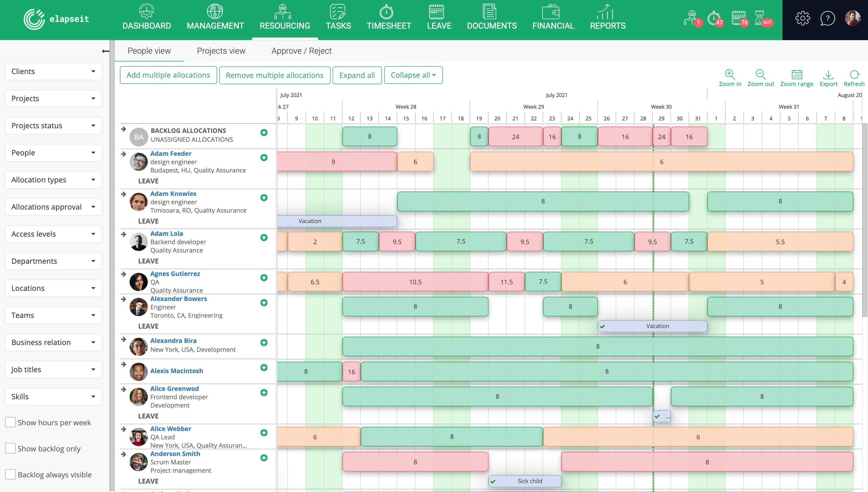Open Alexandra Bira profile link
Screen dimensions: 868x492
point(173,341)
